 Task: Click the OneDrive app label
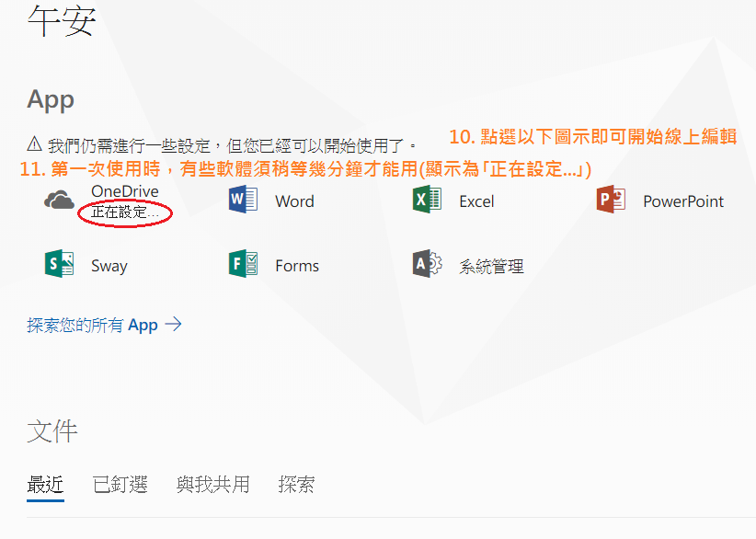[x=125, y=191]
